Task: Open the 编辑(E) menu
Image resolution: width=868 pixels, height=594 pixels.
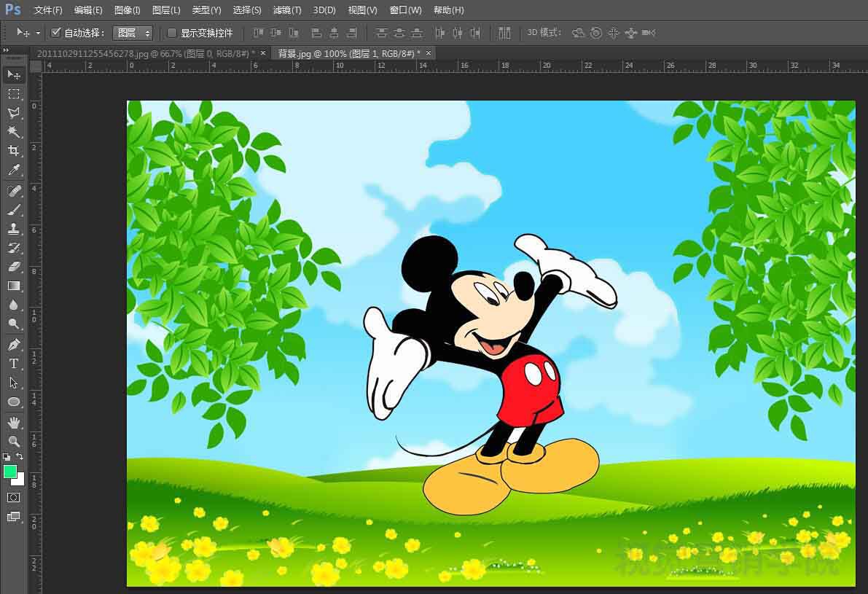Action: [x=88, y=10]
